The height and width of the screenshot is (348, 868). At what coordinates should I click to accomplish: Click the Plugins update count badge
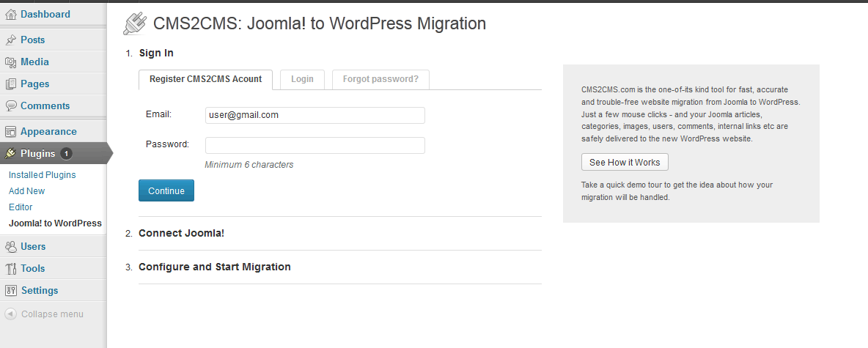67,153
